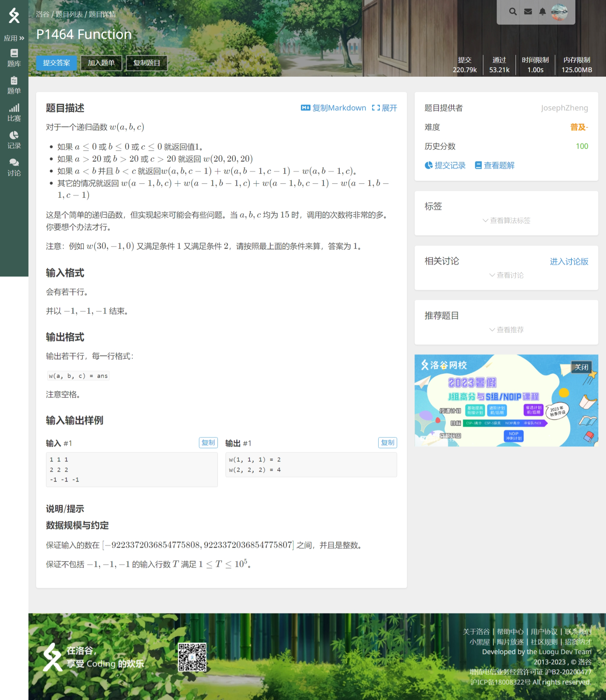Click the 复制题目 button

click(146, 63)
